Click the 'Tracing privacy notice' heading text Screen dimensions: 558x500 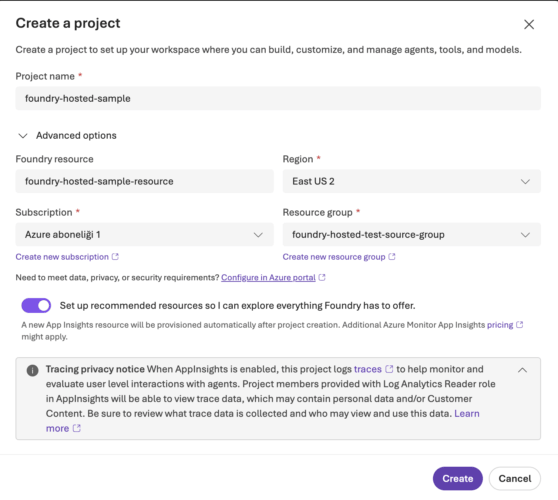tap(95, 369)
